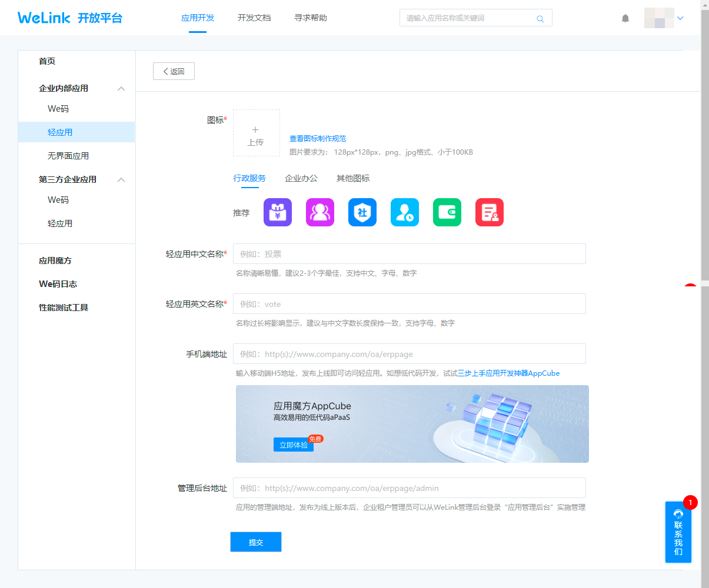Image resolution: width=709 pixels, height=588 pixels.
Task: Open We码 under 第三方企业应用
Action: 58,200
